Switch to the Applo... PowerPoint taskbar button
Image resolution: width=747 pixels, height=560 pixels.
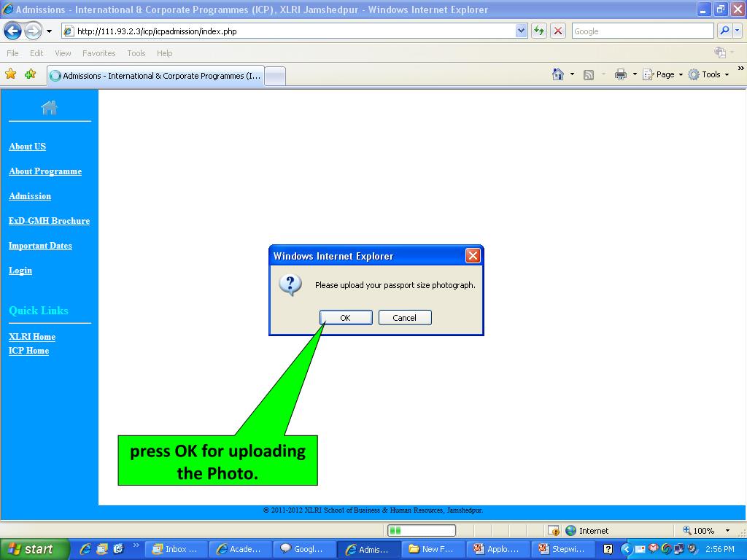point(498,549)
